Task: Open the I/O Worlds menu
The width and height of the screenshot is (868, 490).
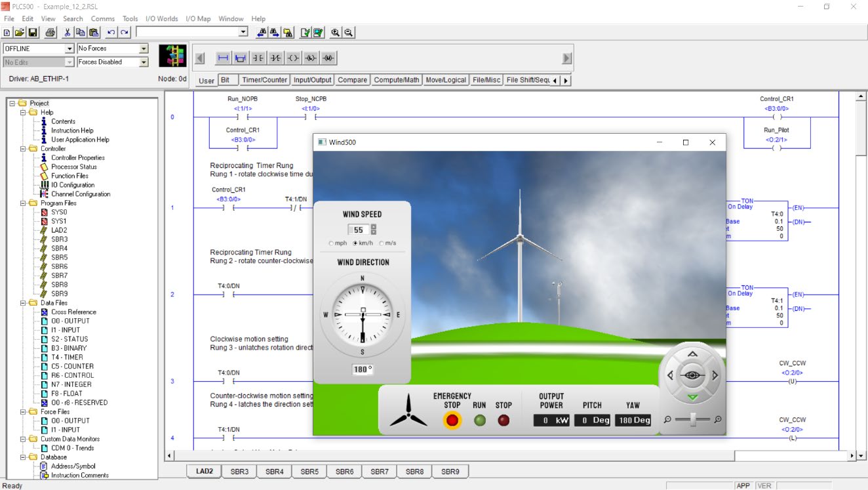Action: (x=162, y=18)
